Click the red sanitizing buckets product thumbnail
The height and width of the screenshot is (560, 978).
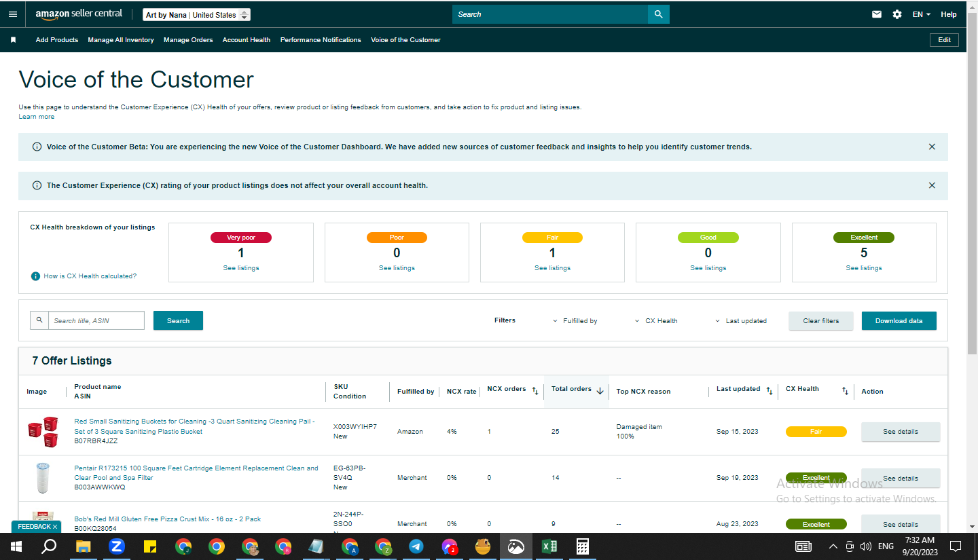(x=42, y=432)
